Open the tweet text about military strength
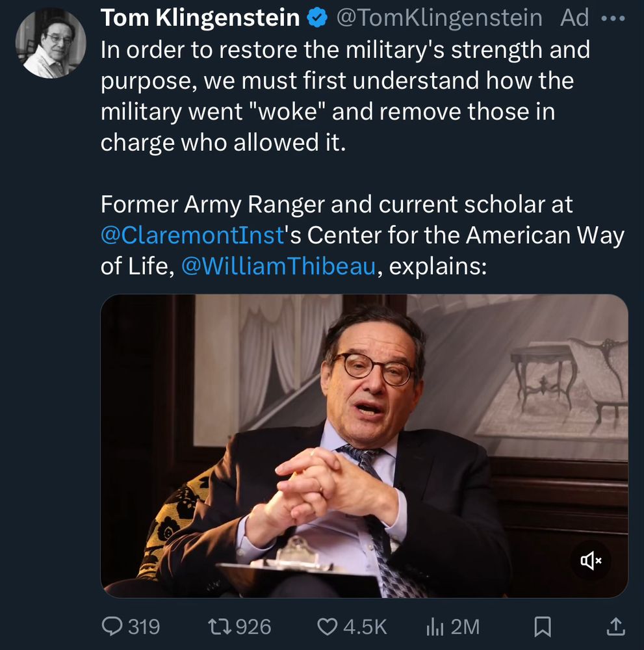 [344, 97]
